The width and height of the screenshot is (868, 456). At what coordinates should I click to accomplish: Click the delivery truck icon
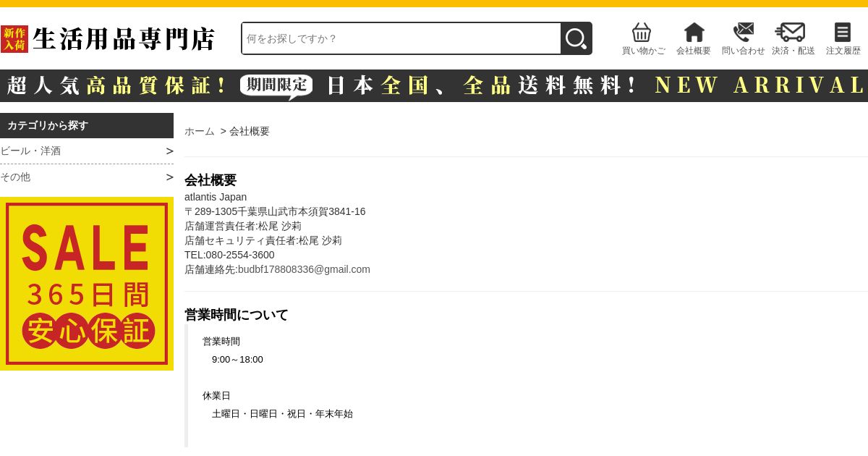[790, 33]
